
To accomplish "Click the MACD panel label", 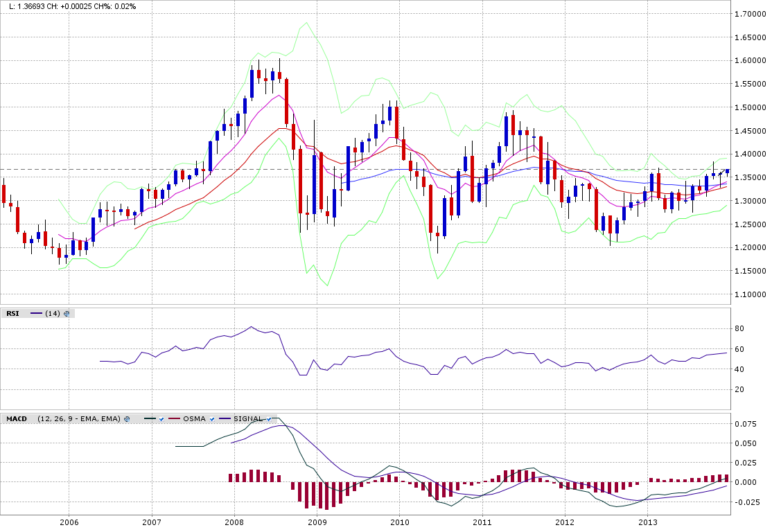I will tap(17, 419).
